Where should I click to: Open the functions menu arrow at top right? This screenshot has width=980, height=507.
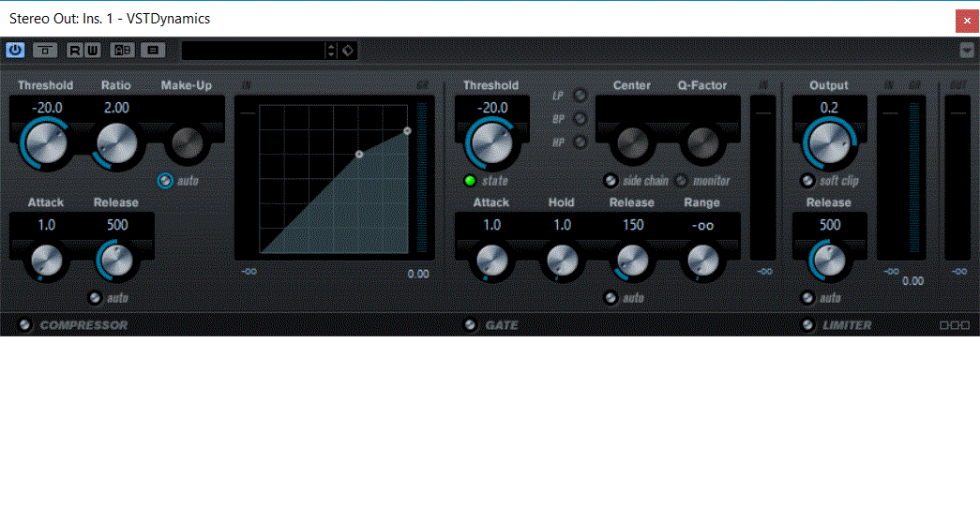click(x=966, y=52)
